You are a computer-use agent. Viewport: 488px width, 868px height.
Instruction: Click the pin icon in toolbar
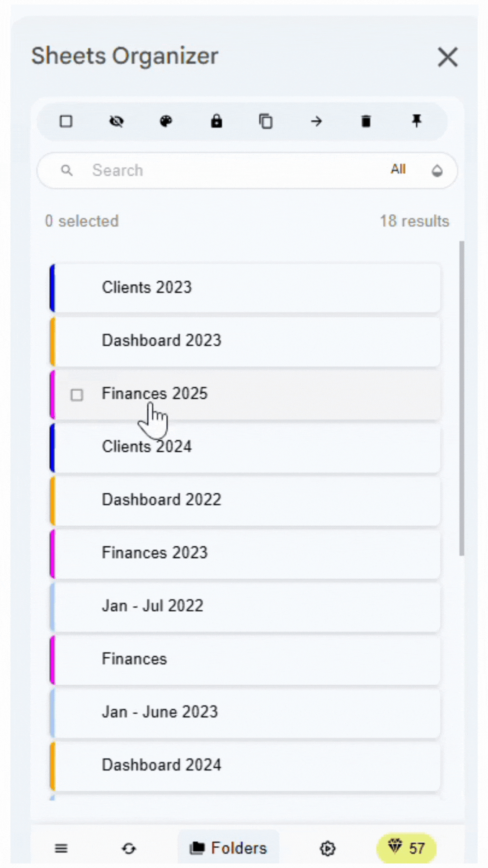pos(416,121)
